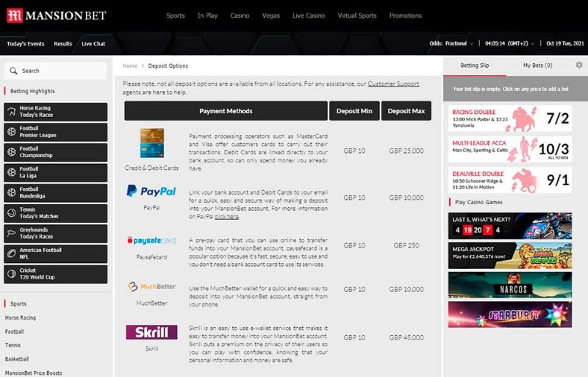Go to the Casino section
Screen dimensions: 588x377
click(240, 15)
